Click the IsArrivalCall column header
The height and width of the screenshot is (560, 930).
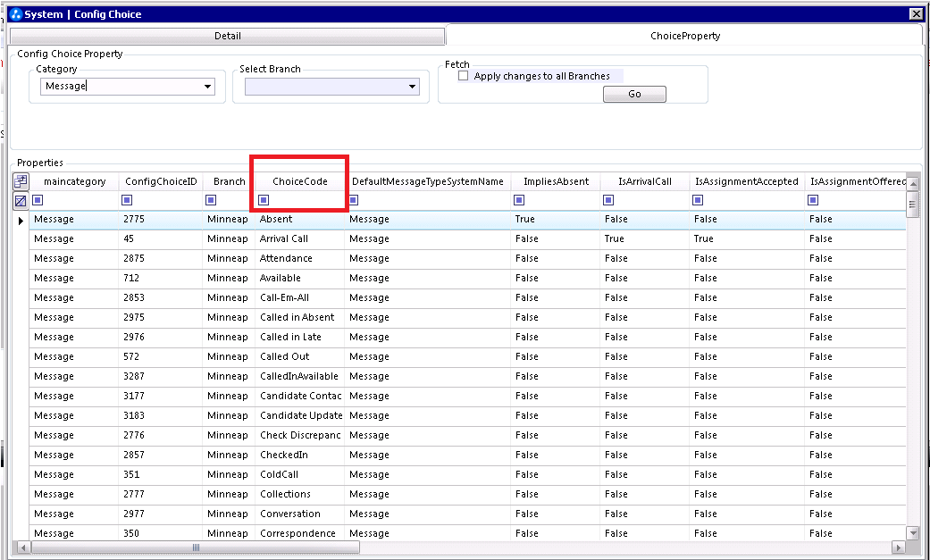pyautogui.click(x=645, y=181)
